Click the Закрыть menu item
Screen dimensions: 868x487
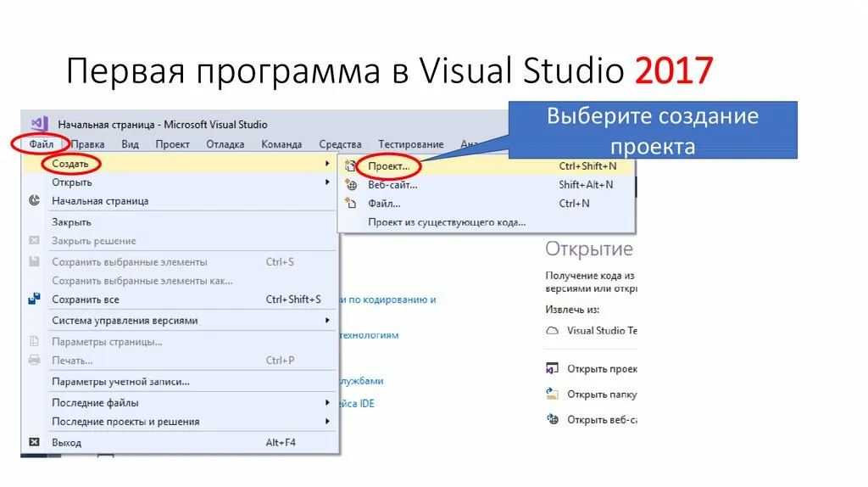click(71, 221)
